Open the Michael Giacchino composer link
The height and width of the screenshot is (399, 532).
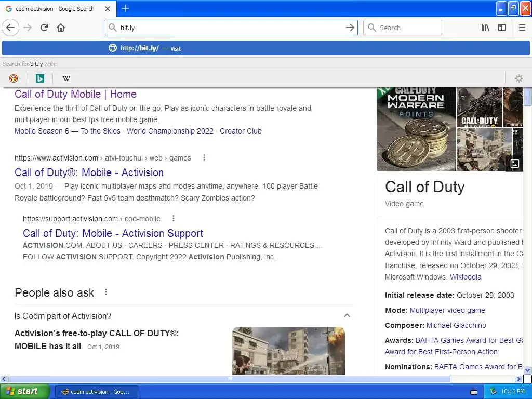tap(456, 325)
